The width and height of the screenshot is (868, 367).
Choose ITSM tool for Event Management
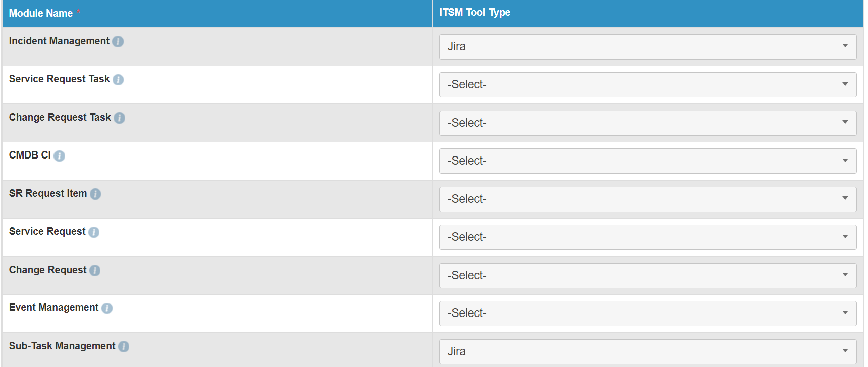[x=647, y=313]
